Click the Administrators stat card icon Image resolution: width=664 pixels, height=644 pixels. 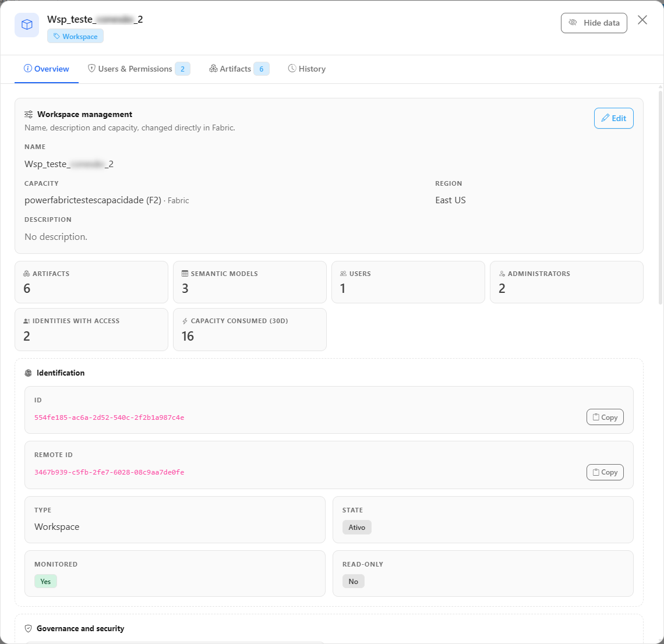pos(502,274)
